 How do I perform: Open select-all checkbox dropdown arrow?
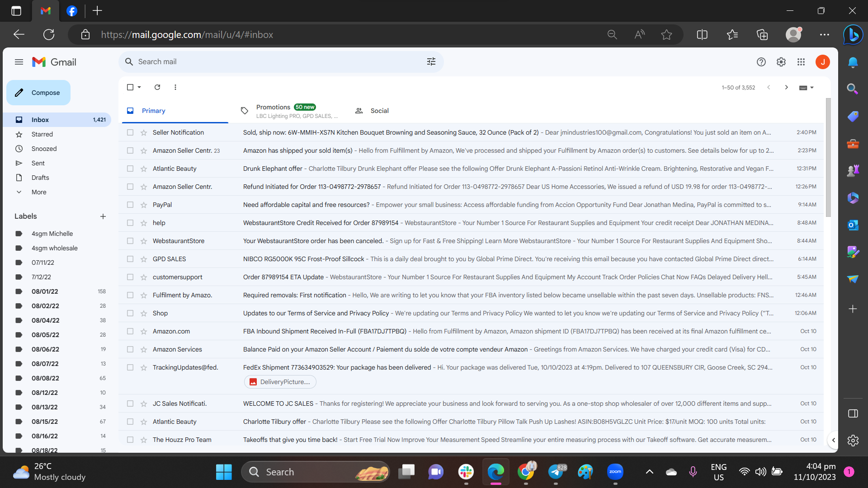point(139,87)
